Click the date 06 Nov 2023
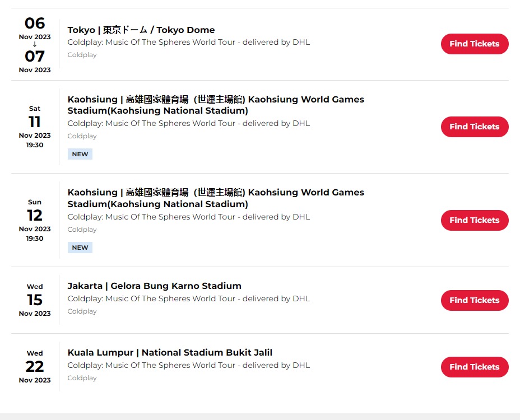 pyautogui.click(x=35, y=29)
